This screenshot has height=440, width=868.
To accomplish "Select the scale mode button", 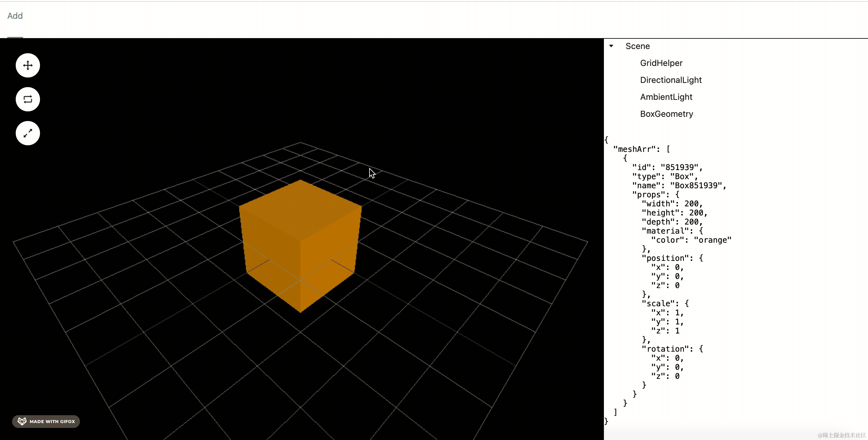I will click(28, 133).
